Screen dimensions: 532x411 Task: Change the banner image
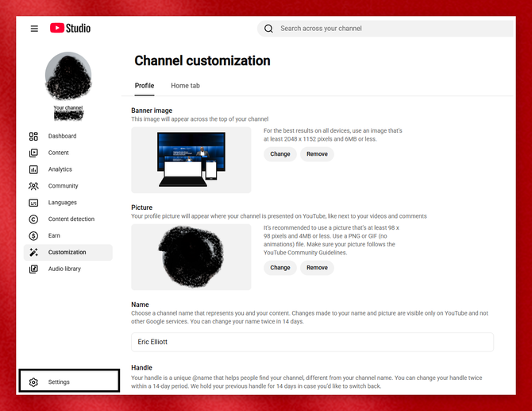(x=280, y=154)
